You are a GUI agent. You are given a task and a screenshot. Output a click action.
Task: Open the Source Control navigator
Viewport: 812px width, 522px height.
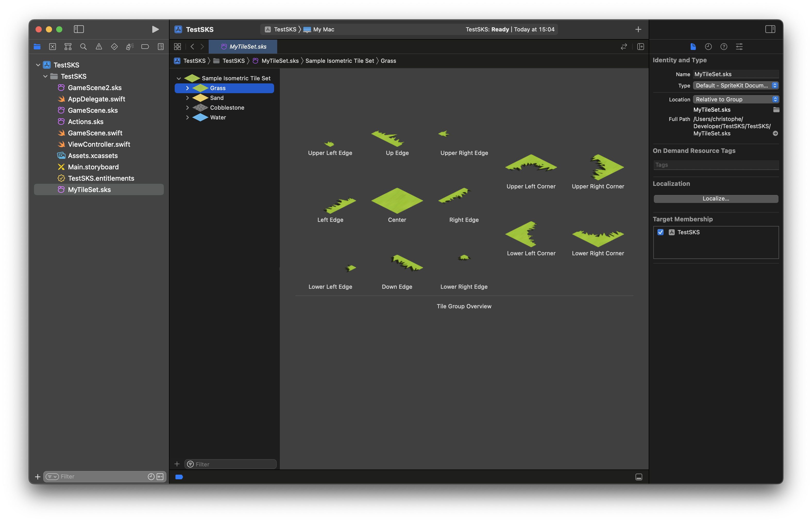coord(53,47)
